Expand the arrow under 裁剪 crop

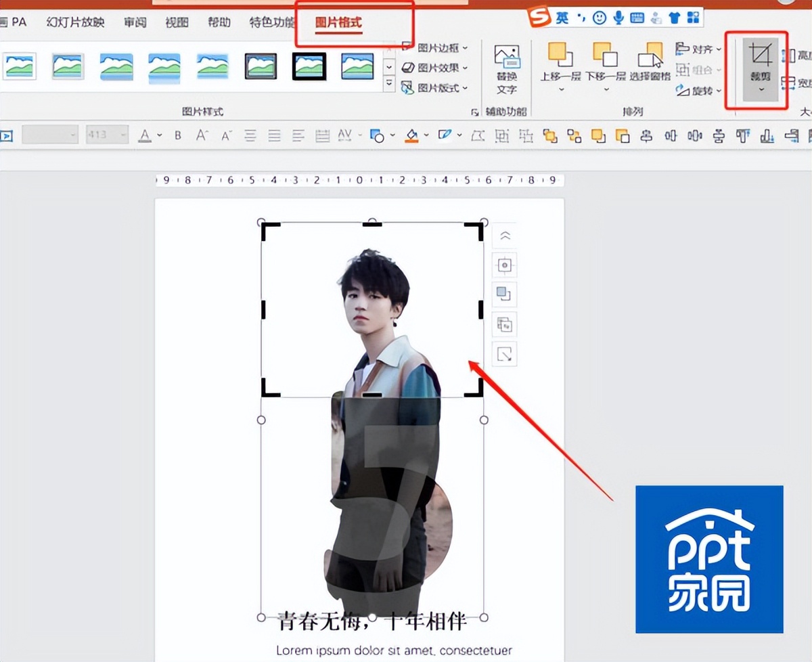pyautogui.click(x=763, y=90)
